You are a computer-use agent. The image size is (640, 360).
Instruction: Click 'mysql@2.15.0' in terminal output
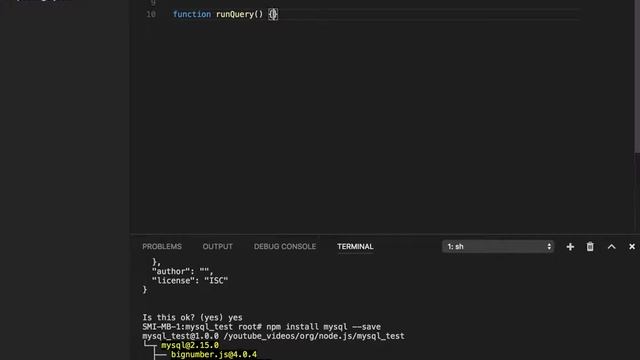pos(190,345)
